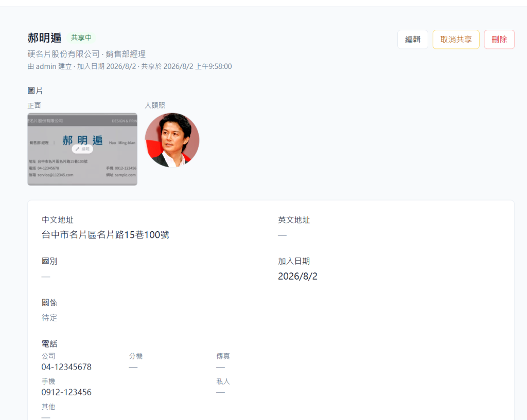527x420 pixels.
Task: Click the red 刪除 button
Action: (x=499, y=40)
